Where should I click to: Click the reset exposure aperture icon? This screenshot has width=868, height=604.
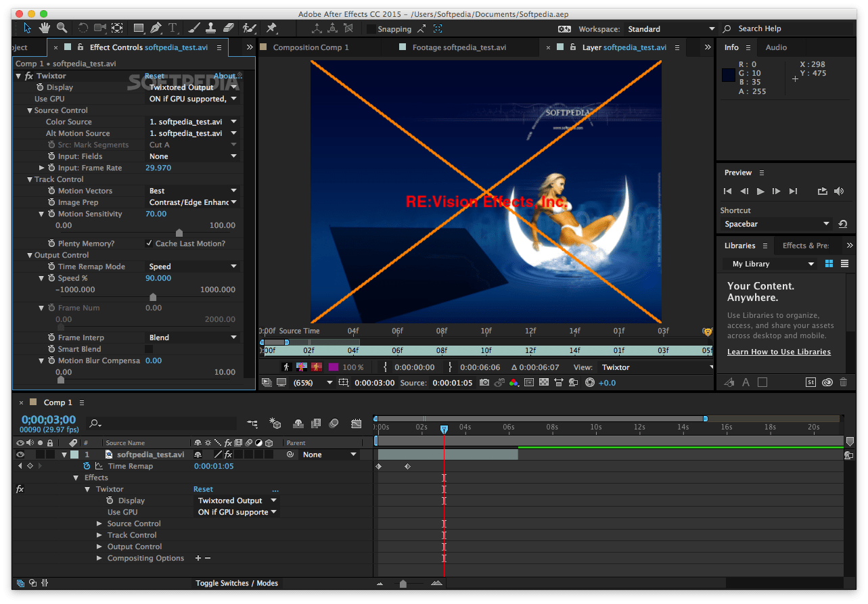[589, 383]
